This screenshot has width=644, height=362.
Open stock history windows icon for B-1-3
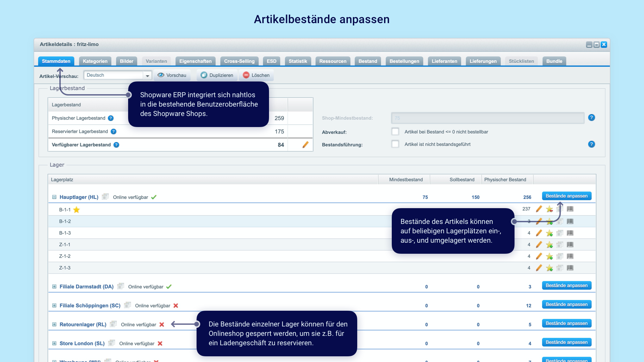[x=560, y=233]
